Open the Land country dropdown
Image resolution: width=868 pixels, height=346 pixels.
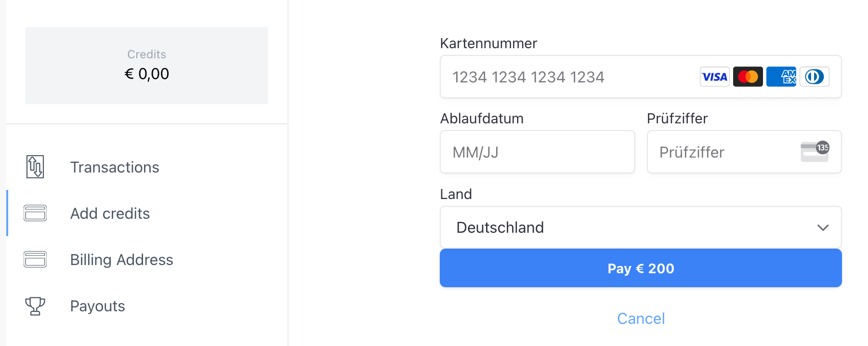[641, 227]
